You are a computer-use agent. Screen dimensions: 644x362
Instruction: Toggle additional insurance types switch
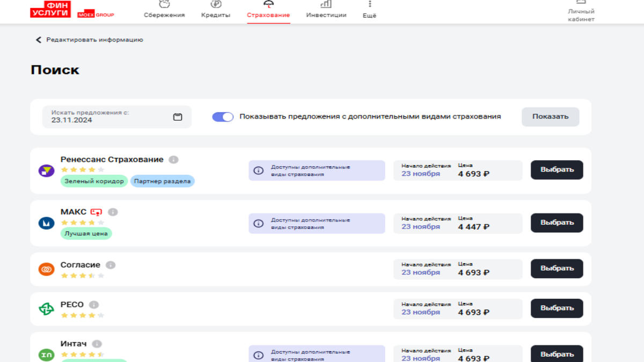point(223,116)
